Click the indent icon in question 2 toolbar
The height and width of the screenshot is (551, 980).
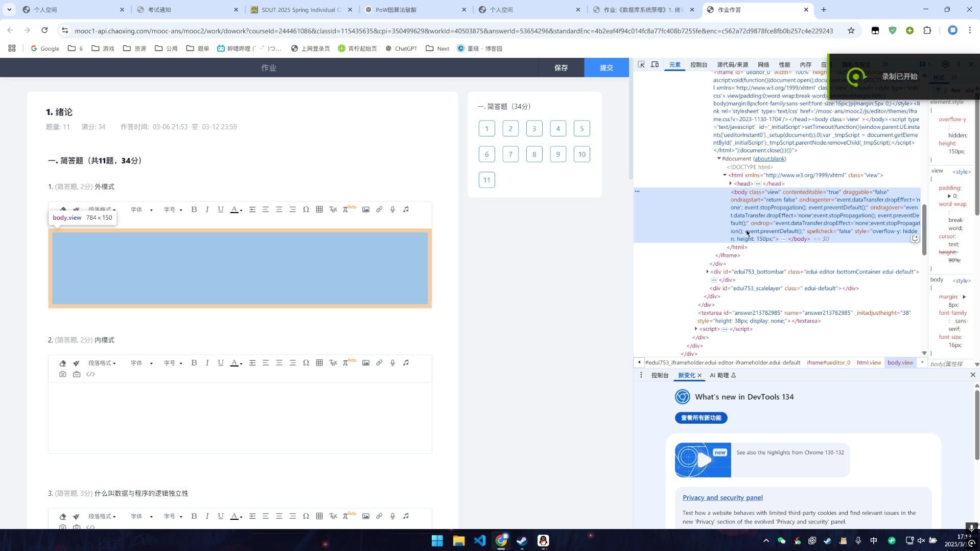coord(252,363)
